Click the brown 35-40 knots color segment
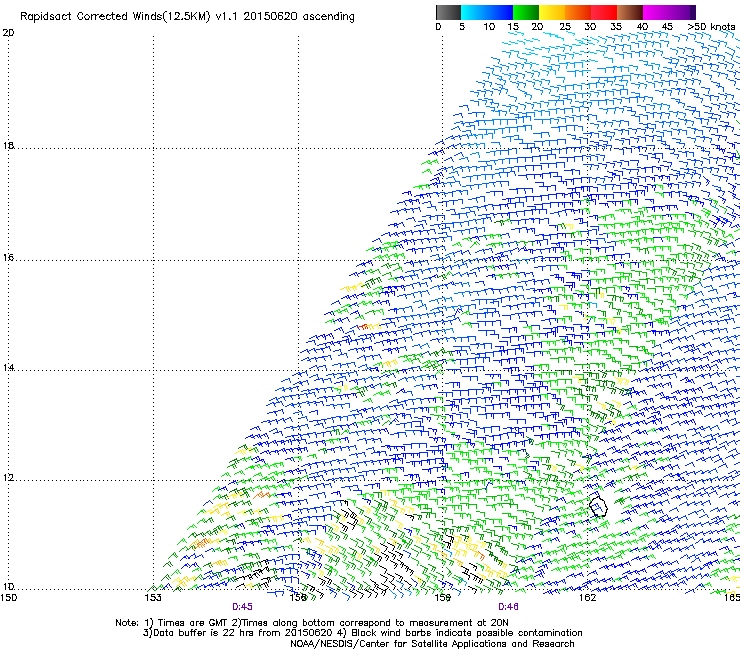 (630, 12)
